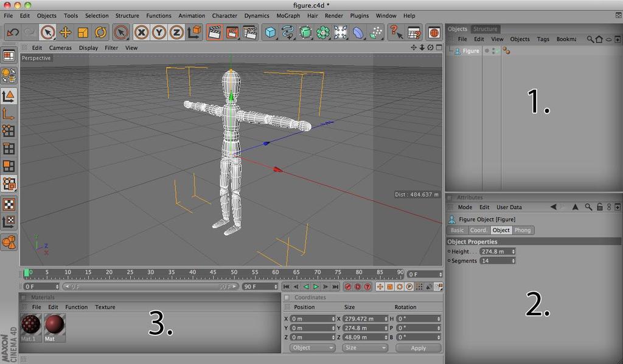This screenshot has width=623, height=364.
Task: Toggle the Coordinates panel header checkbox
Action: point(287,297)
